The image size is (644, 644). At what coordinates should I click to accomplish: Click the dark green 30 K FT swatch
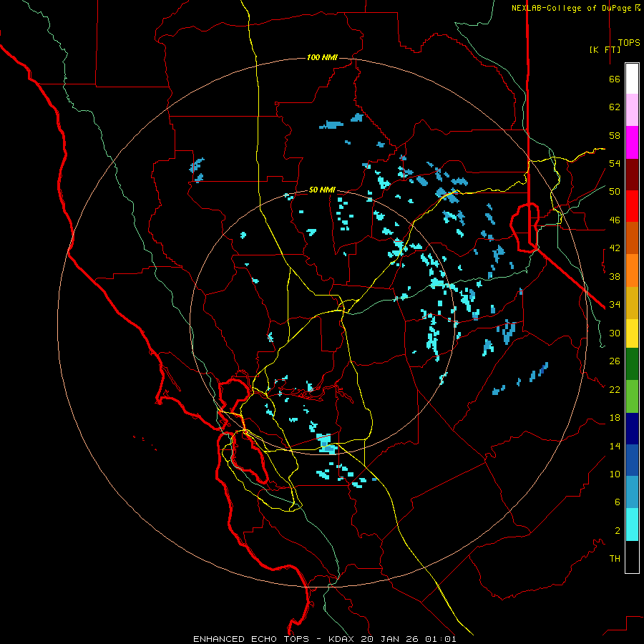pyautogui.click(x=632, y=364)
